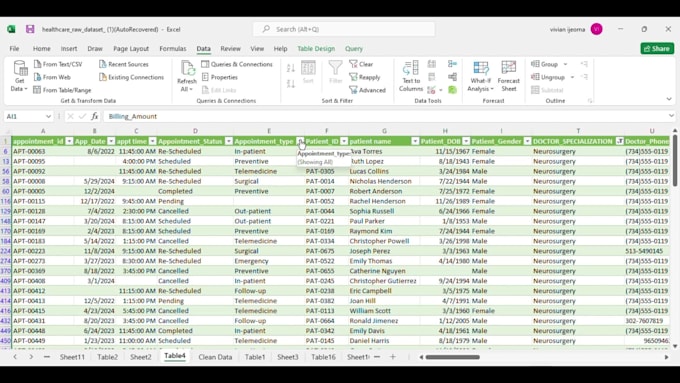Click the horizontal scrollbar thumb
The width and height of the screenshot is (680, 383).
point(453,357)
